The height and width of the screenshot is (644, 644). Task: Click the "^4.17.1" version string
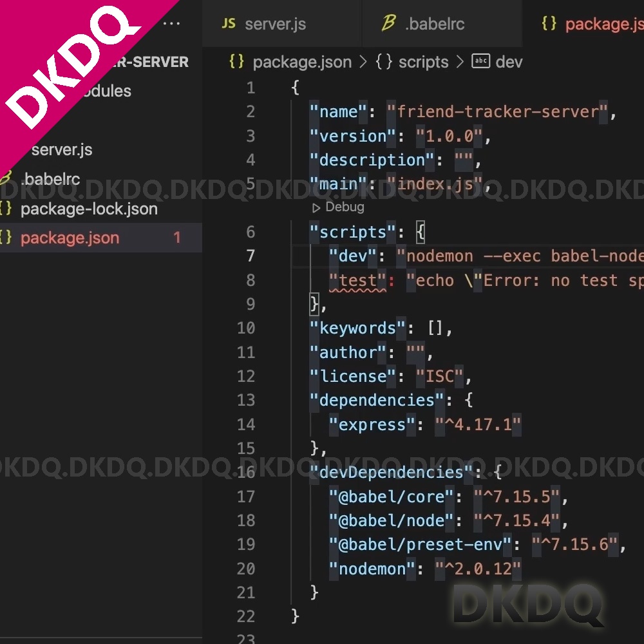478,424
